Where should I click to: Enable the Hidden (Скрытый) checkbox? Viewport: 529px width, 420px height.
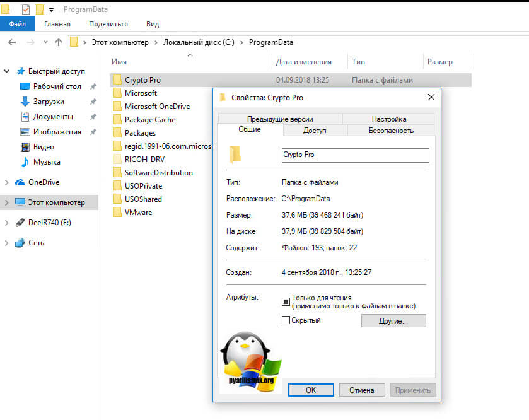[286, 320]
